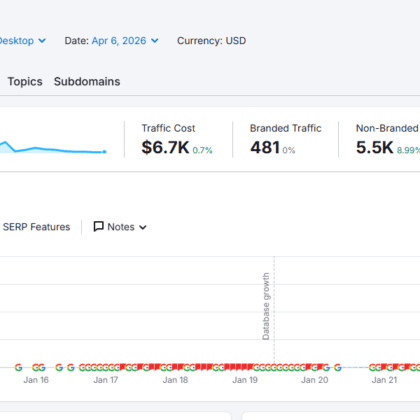The height and width of the screenshot is (420, 420).
Task: Click the Non-Branded 5.5K value
Action: (375, 147)
